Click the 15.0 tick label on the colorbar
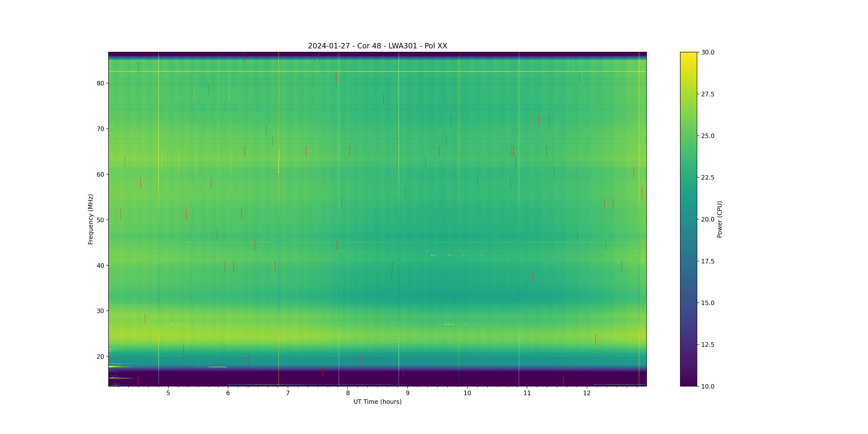The height and width of the screenshot is (434, 868). pyautogui.click(x=708, y=303)
